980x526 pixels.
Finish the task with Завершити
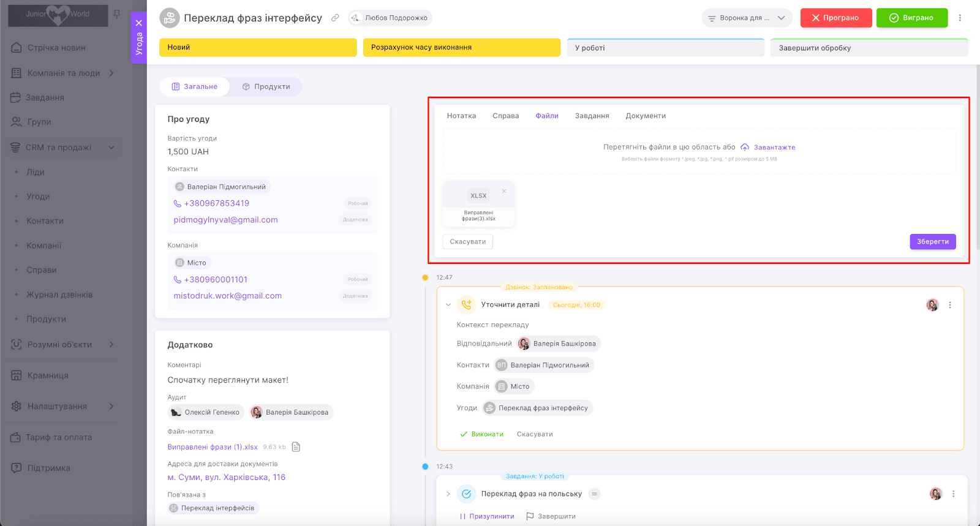[x=551, y=516]
